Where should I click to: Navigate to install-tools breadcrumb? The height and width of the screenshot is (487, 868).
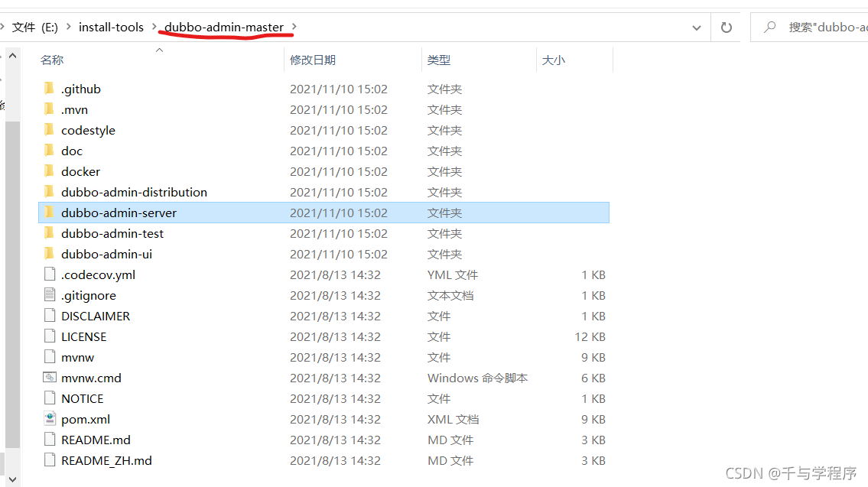pyautogui.click(x=111, y=27)
